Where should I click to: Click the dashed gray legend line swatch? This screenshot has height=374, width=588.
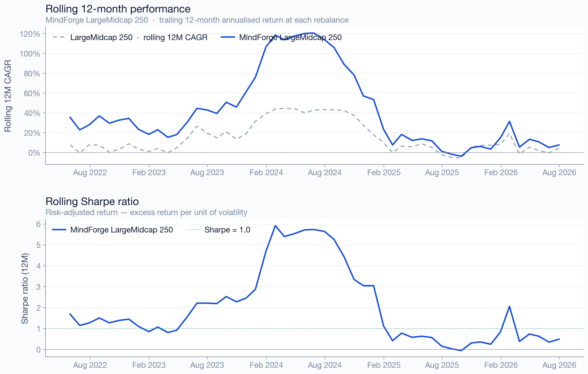(59, 37)
